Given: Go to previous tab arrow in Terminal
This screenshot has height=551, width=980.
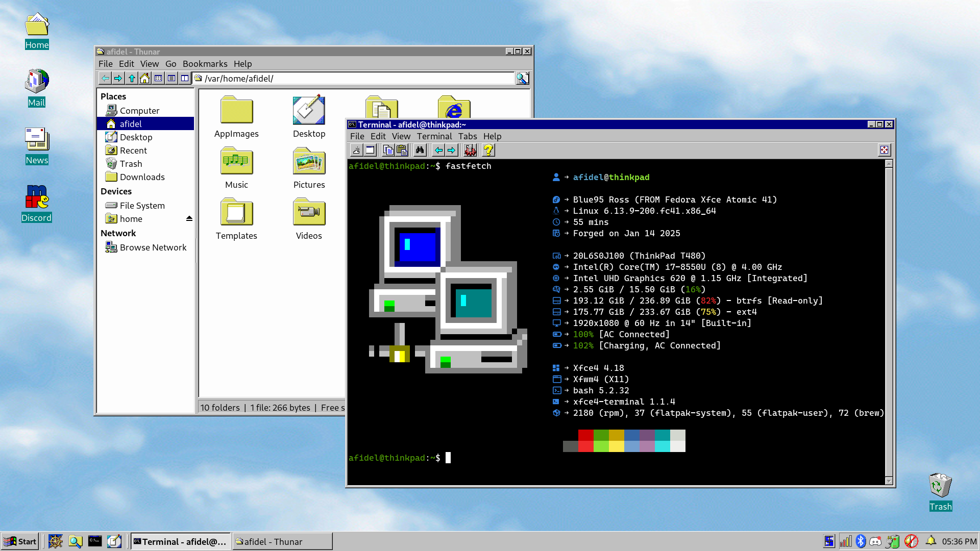Looking at the screenshot, I should click(438, 150).
